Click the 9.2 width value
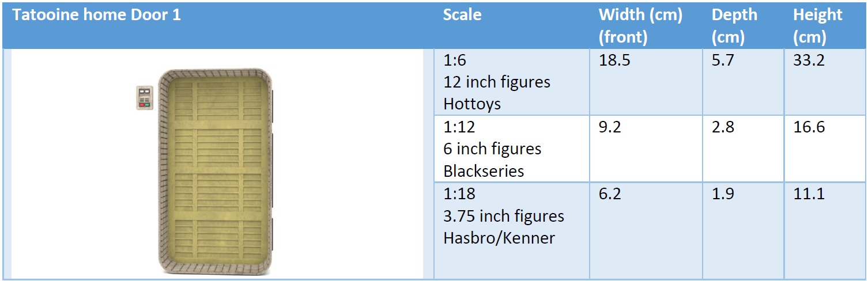This screenshot has width=868, height=281. tap(610, 127)
